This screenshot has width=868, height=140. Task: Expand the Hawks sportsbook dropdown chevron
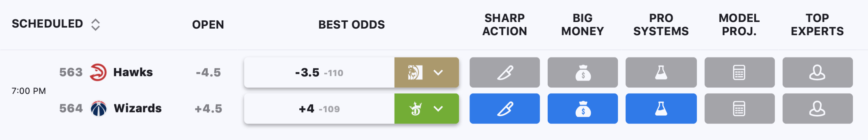click(x=438, y=72)
